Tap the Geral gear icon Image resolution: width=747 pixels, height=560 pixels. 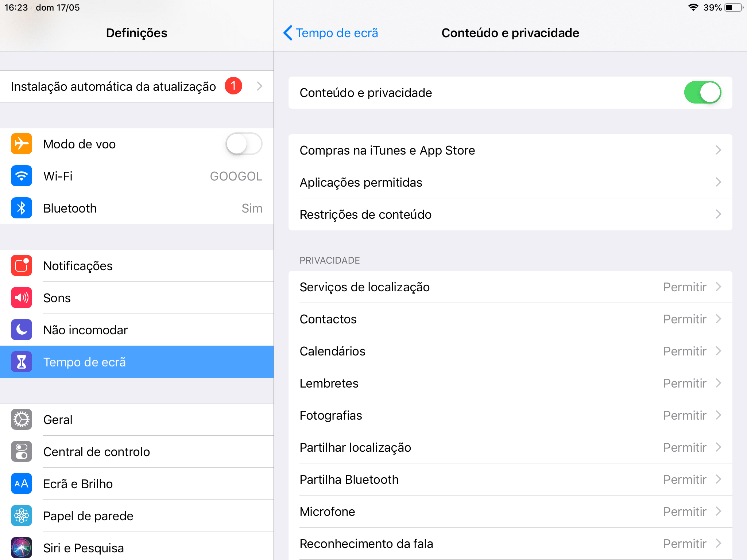point(22,420)
